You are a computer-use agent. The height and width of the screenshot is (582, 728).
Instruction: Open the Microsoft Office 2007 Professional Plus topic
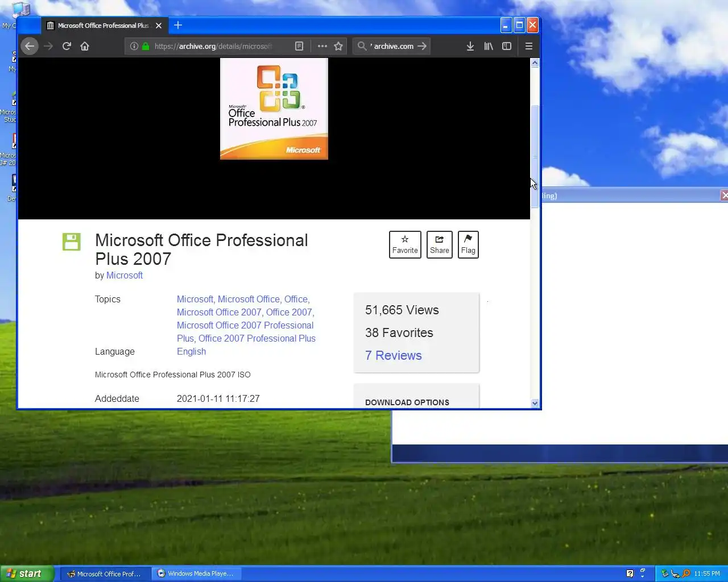tap(245, 332)
